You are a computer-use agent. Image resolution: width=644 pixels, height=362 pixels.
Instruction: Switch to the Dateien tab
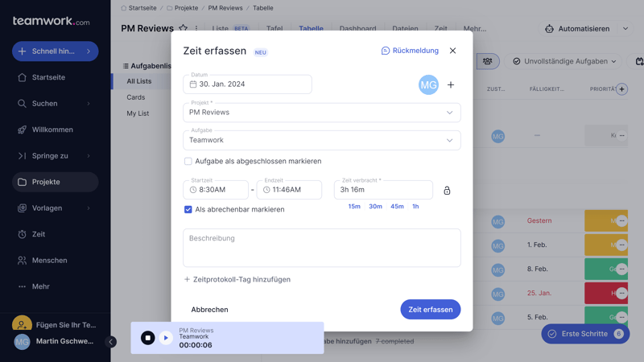coord(405,28)
